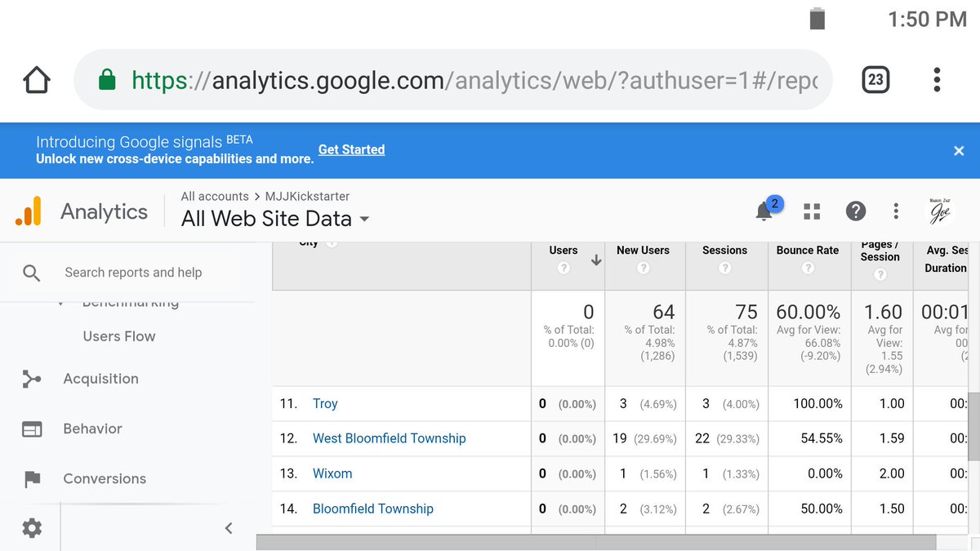This screenshot has height=551, width=980.
Task: Click the horizontal scrollbar at the bottom
Action: [596, 542]
